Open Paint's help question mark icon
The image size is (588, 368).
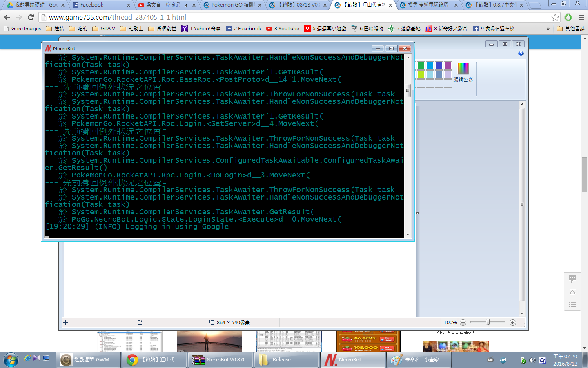click(x=521, y=54)
